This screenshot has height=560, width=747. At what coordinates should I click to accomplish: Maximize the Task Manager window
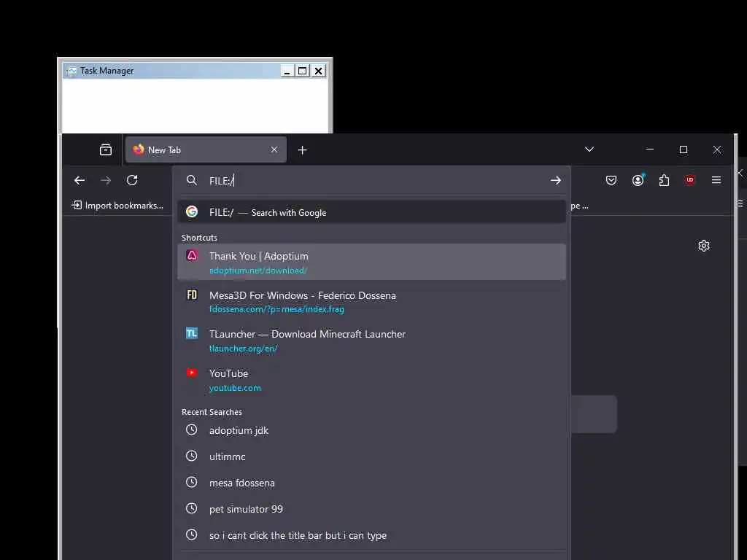[x=302, y=71]
